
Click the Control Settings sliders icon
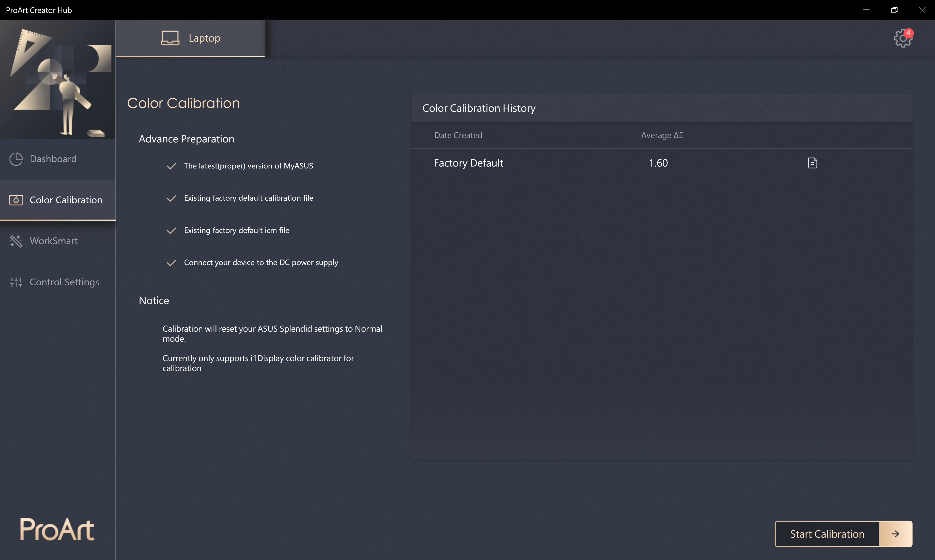point(16,282)
